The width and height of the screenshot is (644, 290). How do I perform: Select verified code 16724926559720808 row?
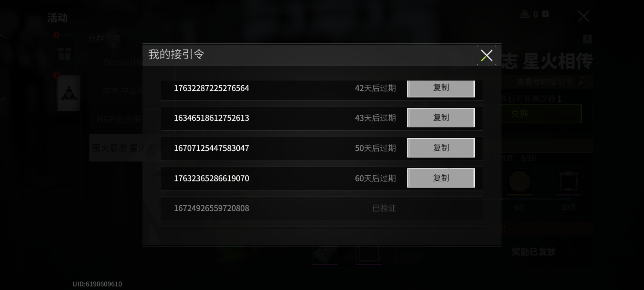coord(321,208)
